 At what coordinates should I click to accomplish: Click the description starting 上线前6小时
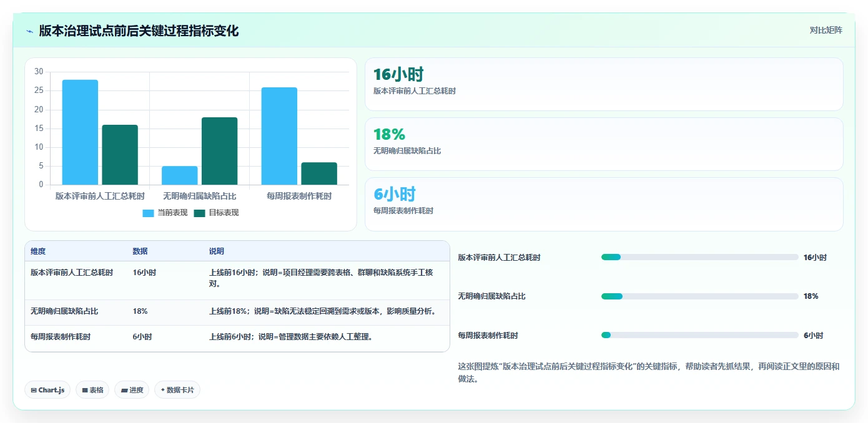point(291,337)
